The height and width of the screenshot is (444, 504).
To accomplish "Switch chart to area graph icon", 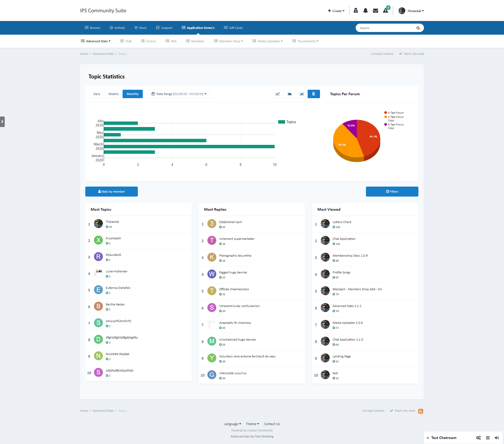I will pos(290,94).
